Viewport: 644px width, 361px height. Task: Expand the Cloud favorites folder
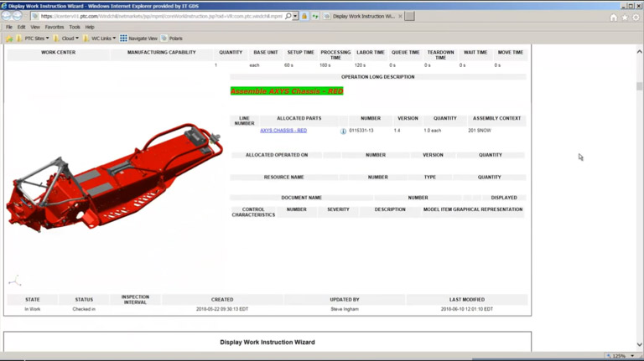66,39
